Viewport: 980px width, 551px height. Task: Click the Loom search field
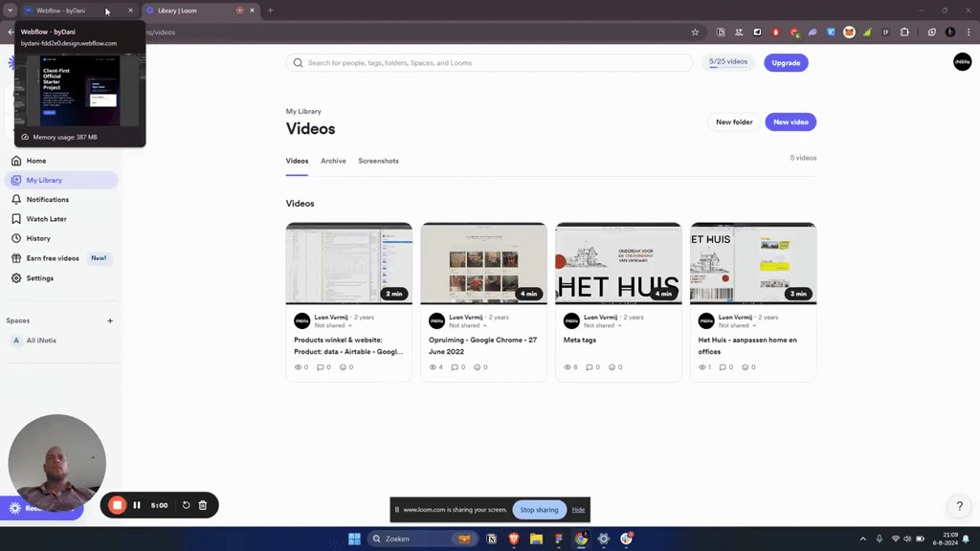point(489,63)
